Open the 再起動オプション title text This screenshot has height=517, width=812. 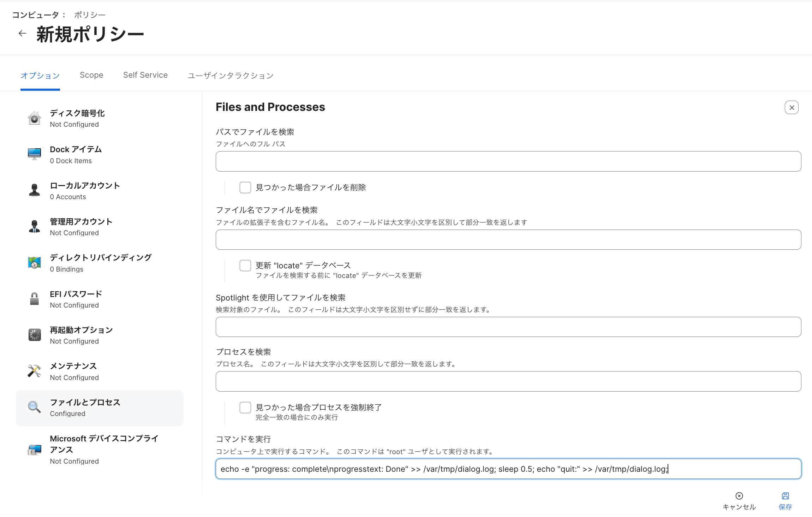click(81, 330)
